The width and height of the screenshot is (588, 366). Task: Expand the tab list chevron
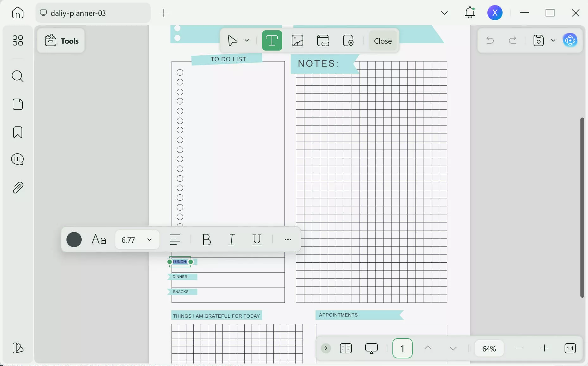(444, 13)
